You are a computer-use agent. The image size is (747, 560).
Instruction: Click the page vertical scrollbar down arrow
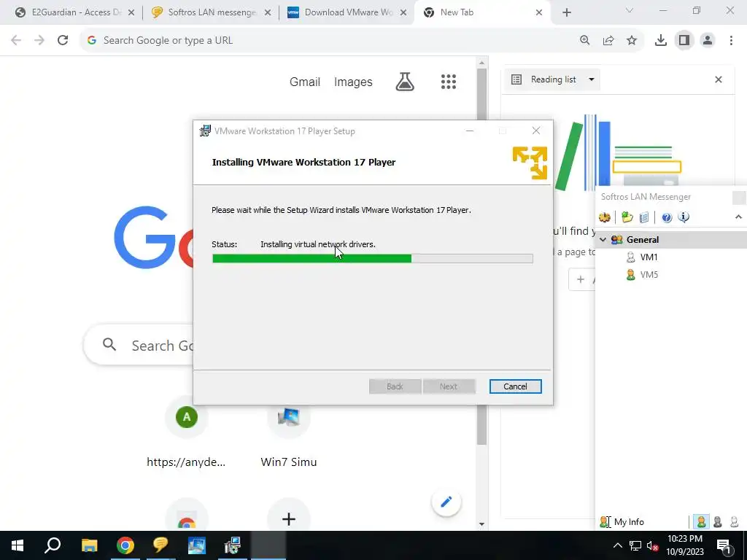click(481, 524)
